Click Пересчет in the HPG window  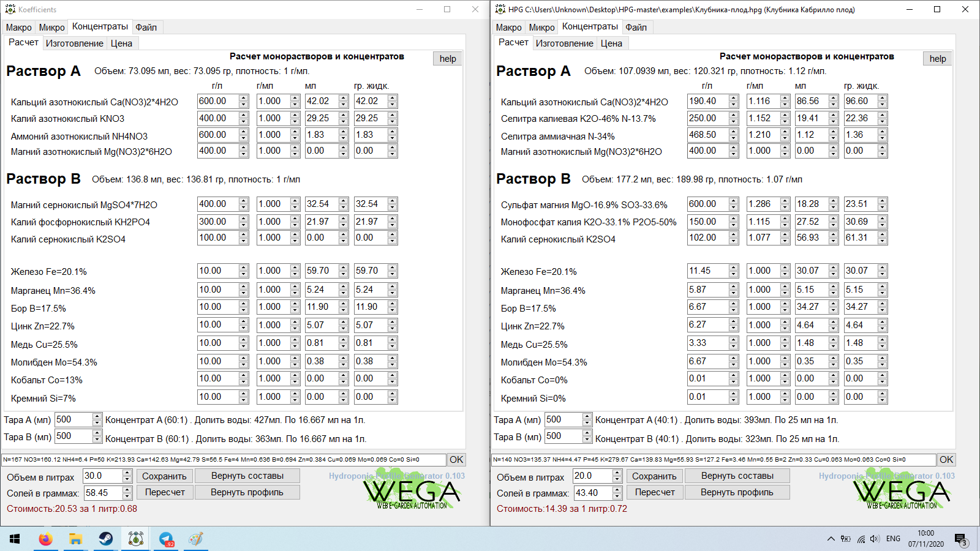[x=654, y=492]
